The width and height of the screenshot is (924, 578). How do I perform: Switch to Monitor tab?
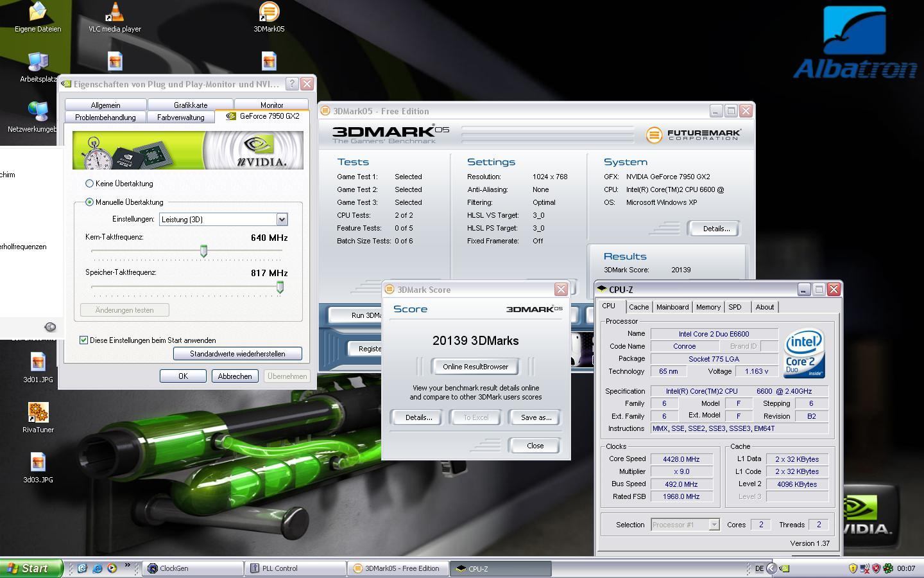coord(271,105)
